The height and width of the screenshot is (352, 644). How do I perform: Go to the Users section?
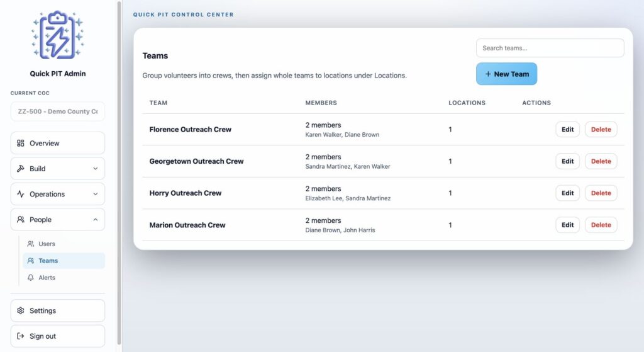64,244
